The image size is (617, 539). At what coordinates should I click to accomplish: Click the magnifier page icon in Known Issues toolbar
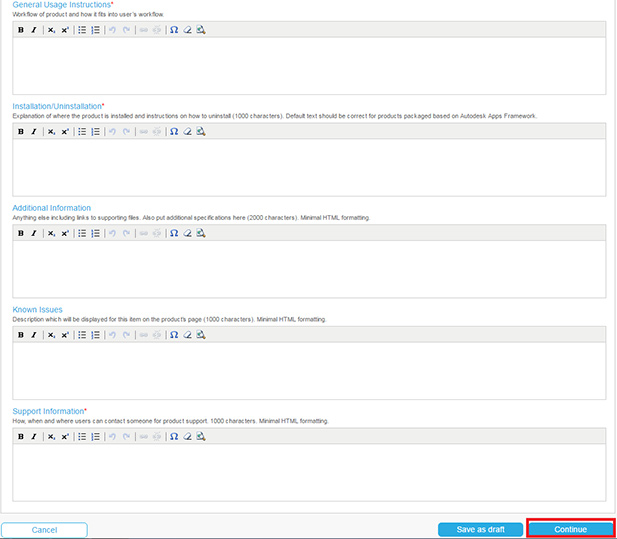pos(201,335)
